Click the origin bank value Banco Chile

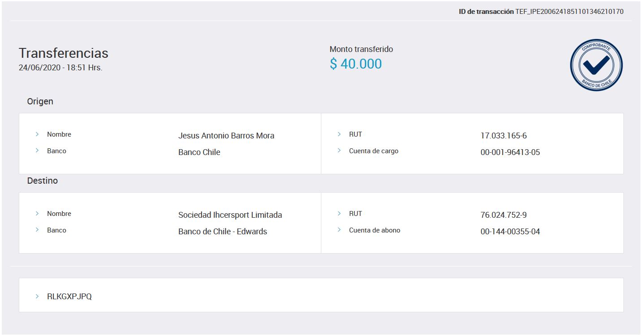[199, 152]
